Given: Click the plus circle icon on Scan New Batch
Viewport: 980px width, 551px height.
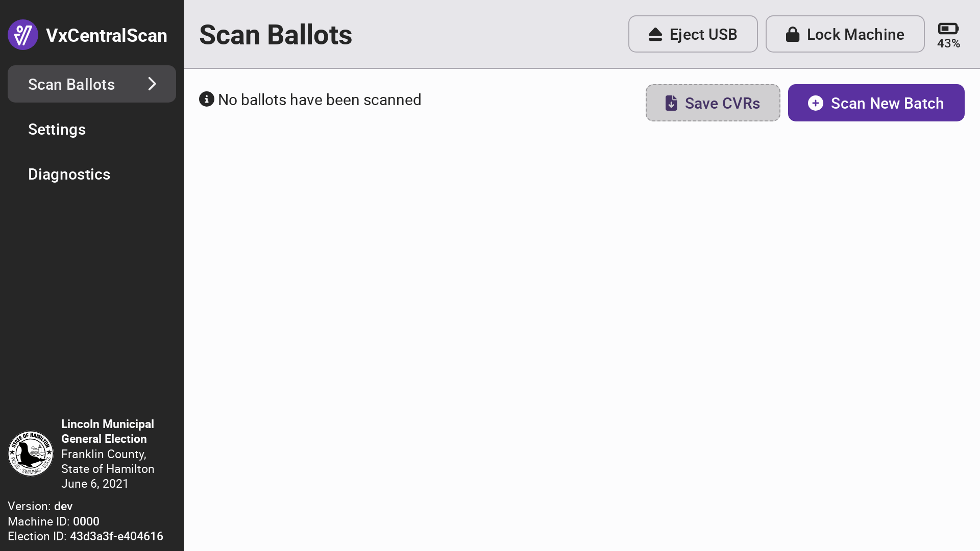Looking at the screenshot, I should pos(815,103).
